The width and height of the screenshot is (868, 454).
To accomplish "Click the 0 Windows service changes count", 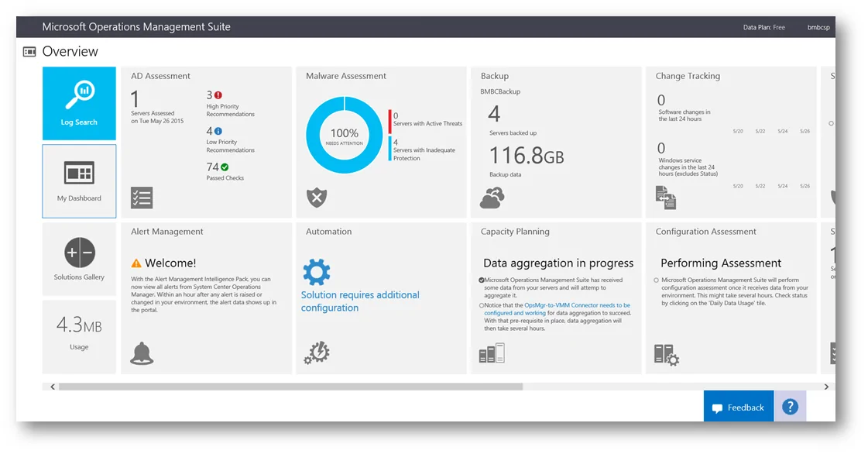I will coord(661,149).
